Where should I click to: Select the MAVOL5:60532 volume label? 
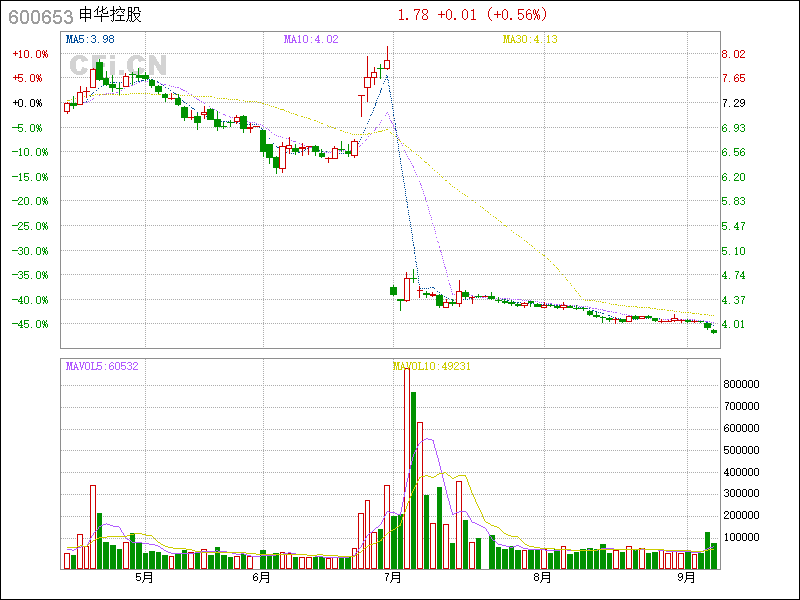(x=101, y=367)
